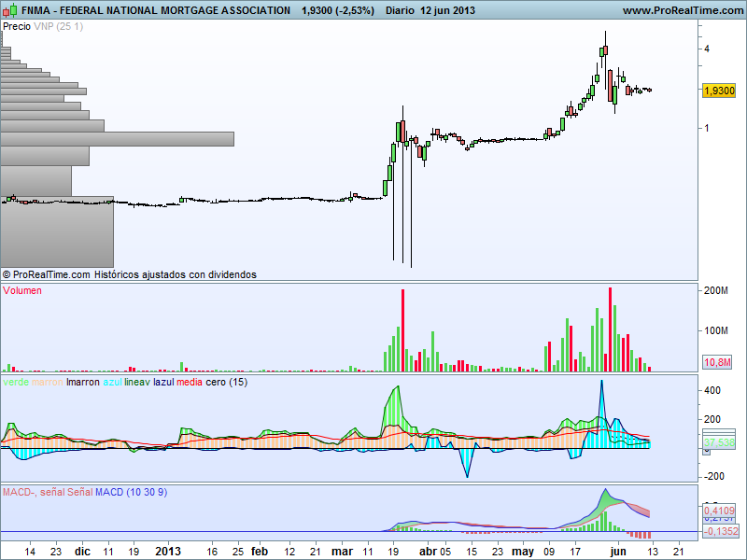Viewport: 747px width, 560px height.
Task: Select the blue MACD (10 30 9) label
Action: click(131, 492)
